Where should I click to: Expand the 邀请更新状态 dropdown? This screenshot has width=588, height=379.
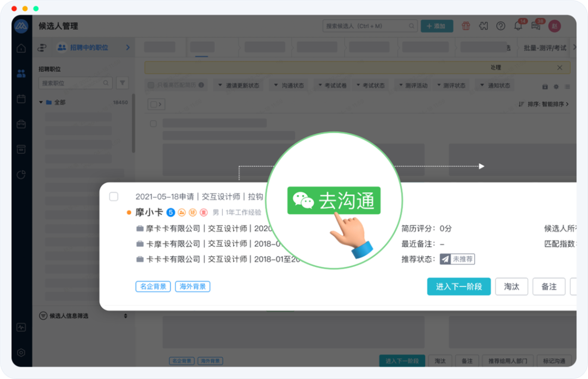pyautogui.click(x=239, y=85)
